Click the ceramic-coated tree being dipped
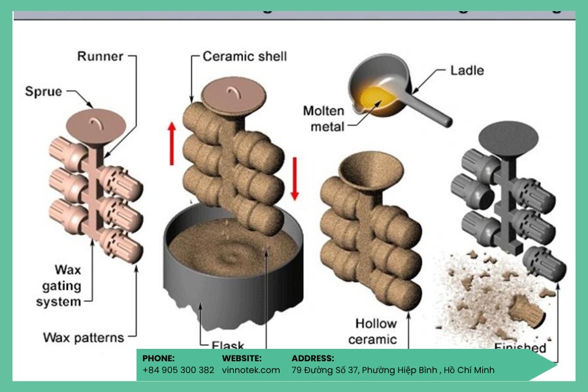Viewport: 588px width, 392px height. [233, 155]
